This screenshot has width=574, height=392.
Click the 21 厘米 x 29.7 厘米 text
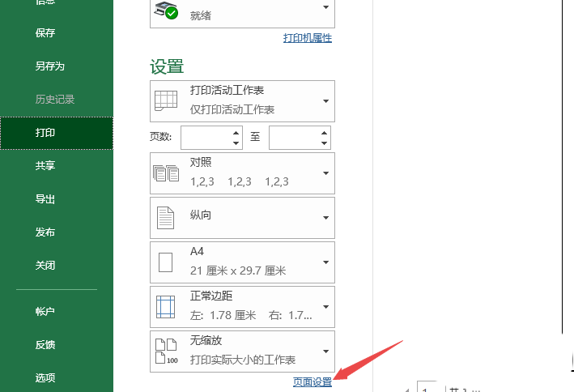[238, 271]
